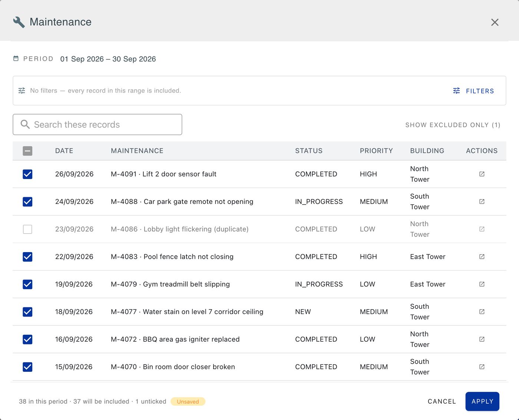Untick the Bin room door closer row
Viewport: 519px width, 420px height.
tap(27, 367)
